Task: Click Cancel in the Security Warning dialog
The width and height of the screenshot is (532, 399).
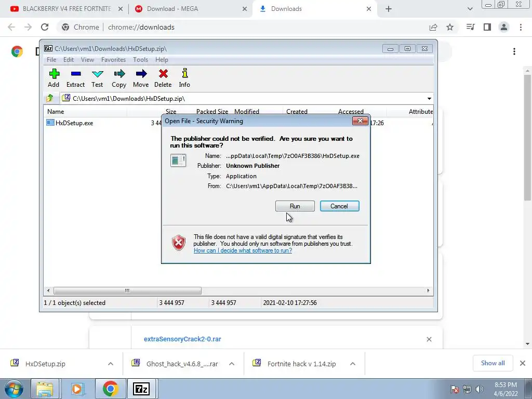Action: point(339,206)
